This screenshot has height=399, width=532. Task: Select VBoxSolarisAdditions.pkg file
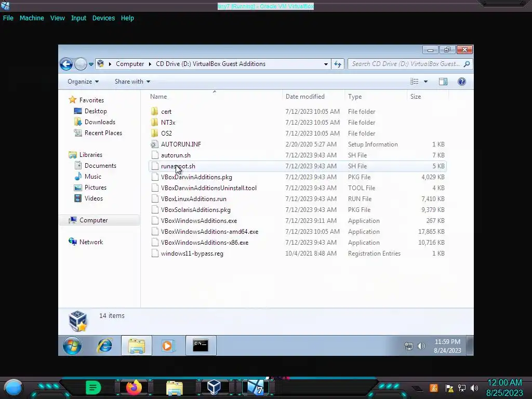pos(297,210)
